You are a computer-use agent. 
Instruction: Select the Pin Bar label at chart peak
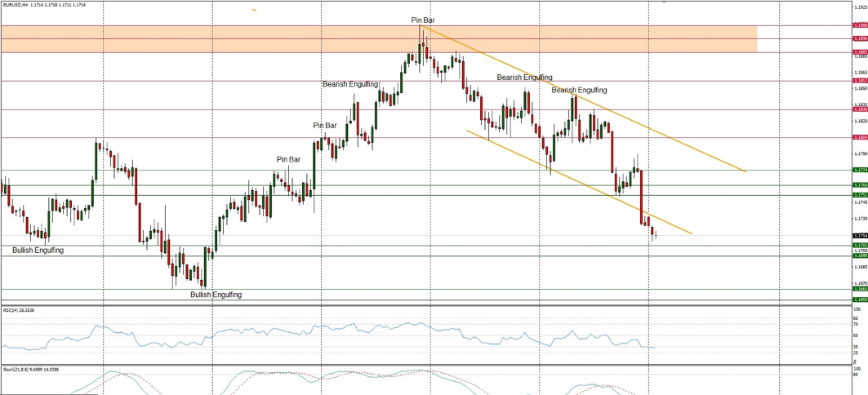(x=422, y=19)
